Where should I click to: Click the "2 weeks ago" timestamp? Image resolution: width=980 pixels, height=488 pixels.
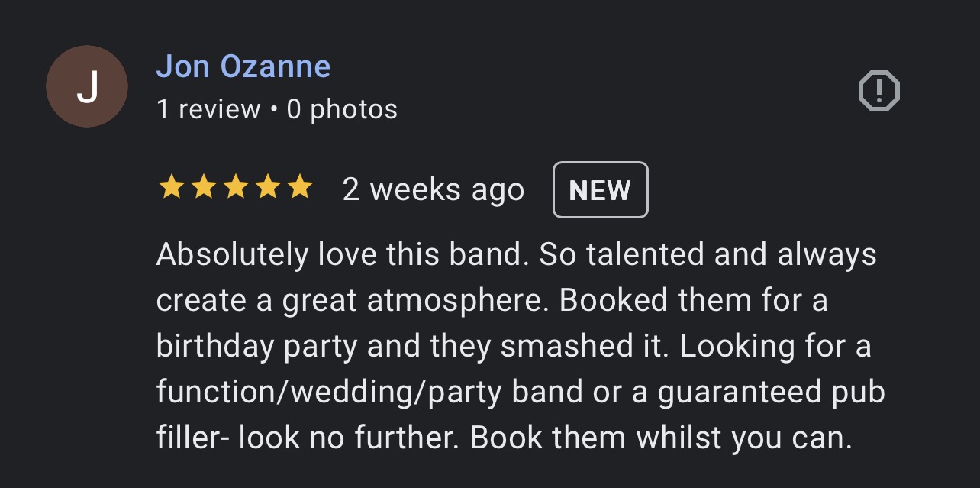(433, 190)
